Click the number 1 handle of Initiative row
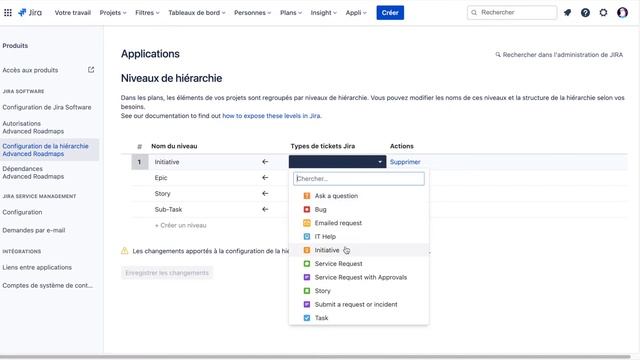The image size is (640, 360). pos(140,162)
